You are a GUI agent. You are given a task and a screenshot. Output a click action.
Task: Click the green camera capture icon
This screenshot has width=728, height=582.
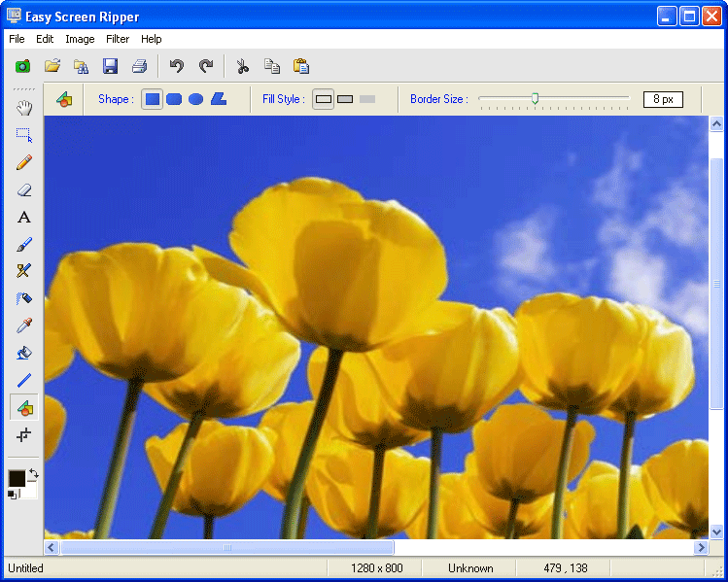click(x=22, y=66)
